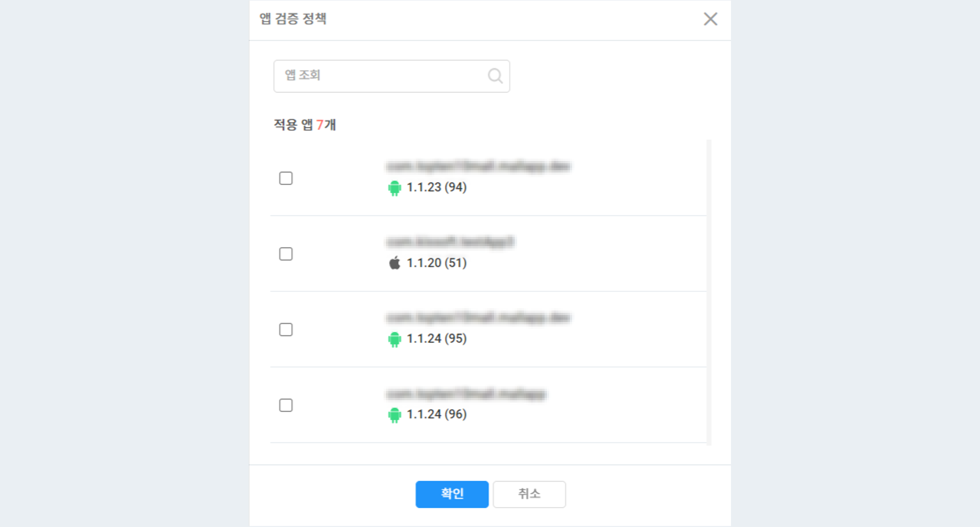Click the Android icon beside 1.1.24 (96)
This screenshot has width=980, height=527.
[x=395, y=415]
